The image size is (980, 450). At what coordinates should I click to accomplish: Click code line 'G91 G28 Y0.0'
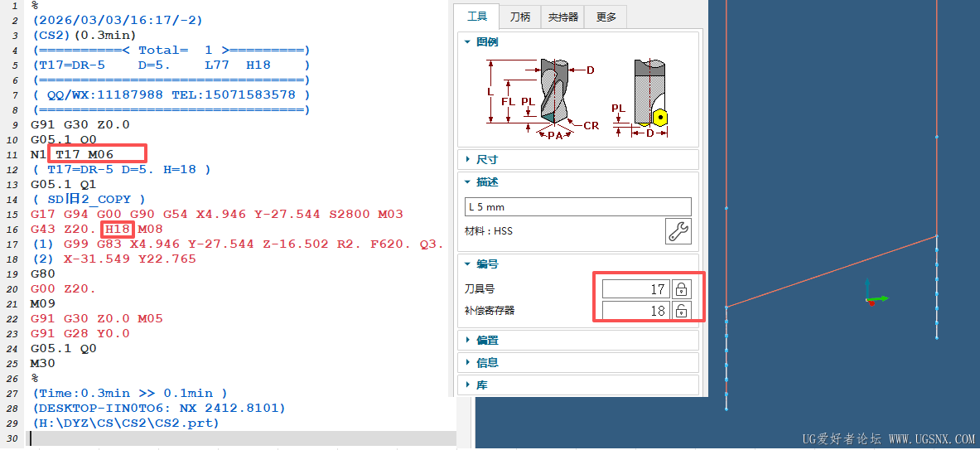80,334
